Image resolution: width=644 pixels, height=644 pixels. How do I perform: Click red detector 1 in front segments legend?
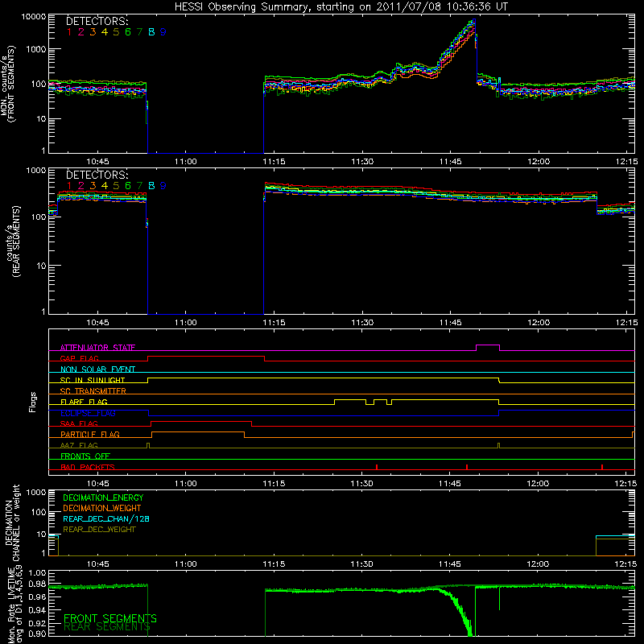point(69,32)
